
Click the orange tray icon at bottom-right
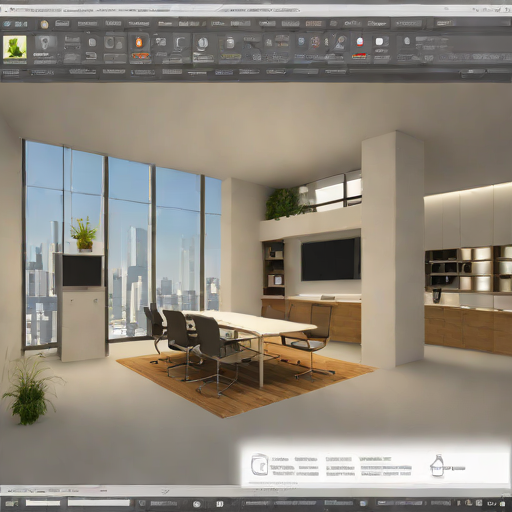coord(469,503)
